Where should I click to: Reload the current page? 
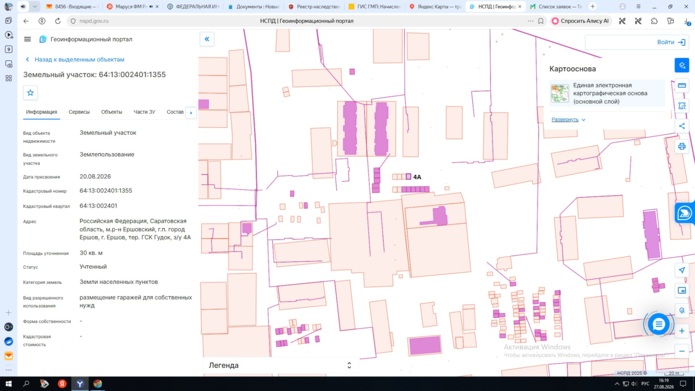pyautogui.click(x=58, y=21)
